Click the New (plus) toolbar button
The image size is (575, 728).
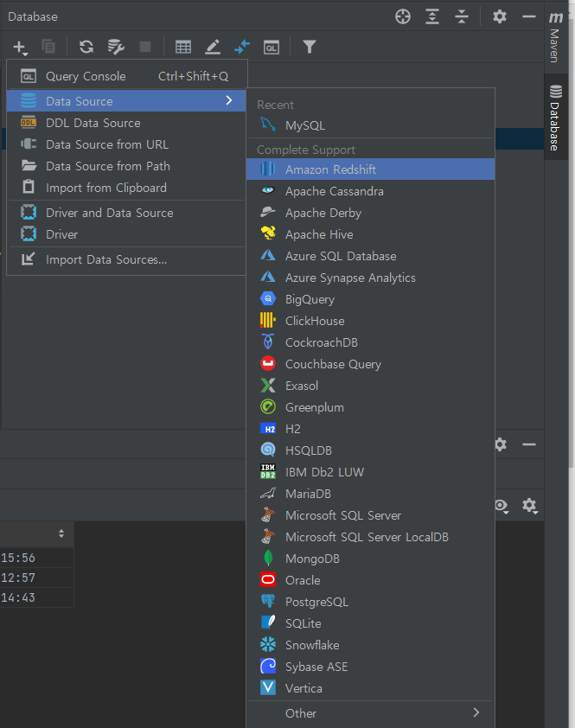pyautogui.click(x=21, y=47)
